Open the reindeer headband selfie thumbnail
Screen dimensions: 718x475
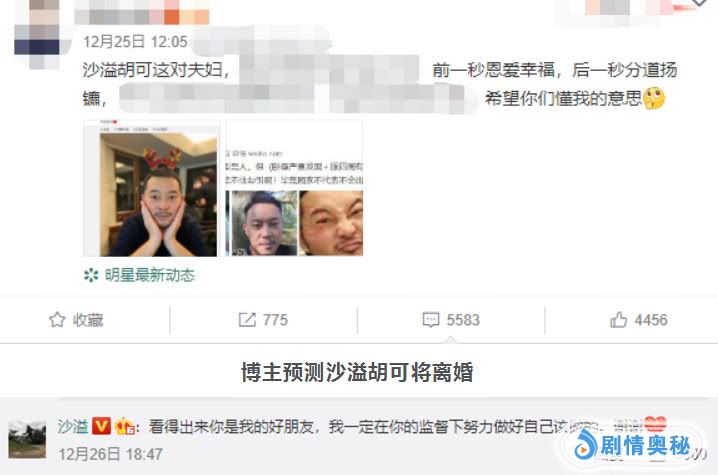coord(152,188)
